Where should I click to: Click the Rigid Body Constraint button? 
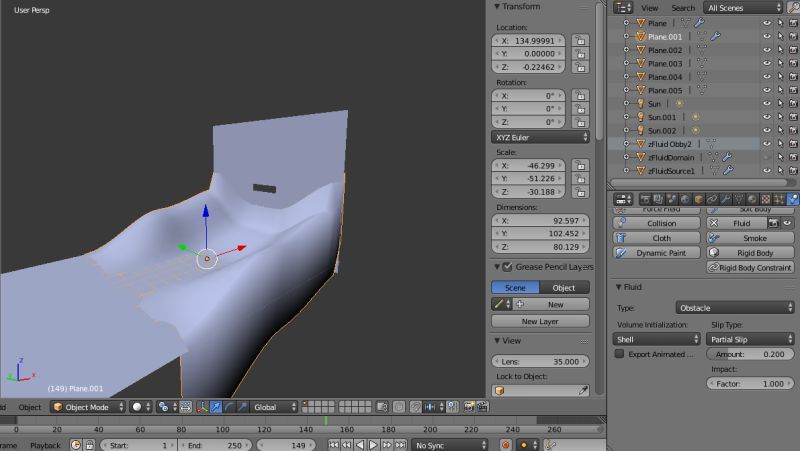click(751, 267)
